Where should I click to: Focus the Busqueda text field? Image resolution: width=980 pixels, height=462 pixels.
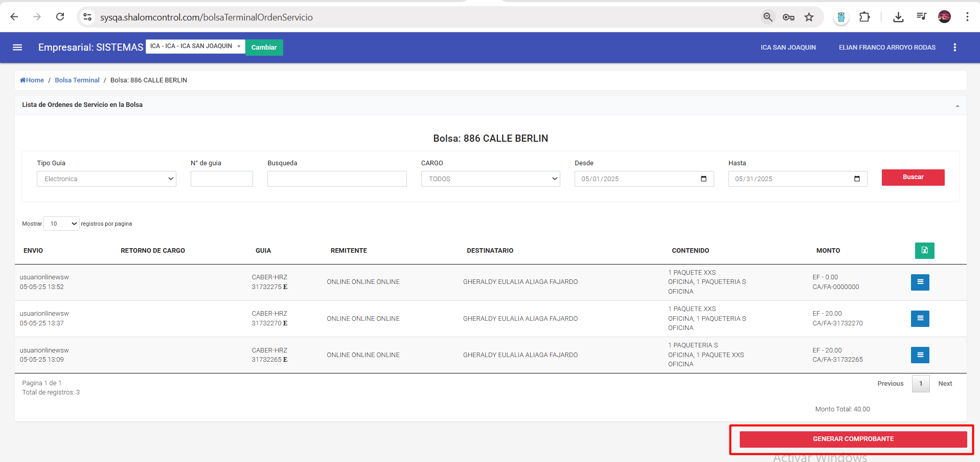[336, 179]
